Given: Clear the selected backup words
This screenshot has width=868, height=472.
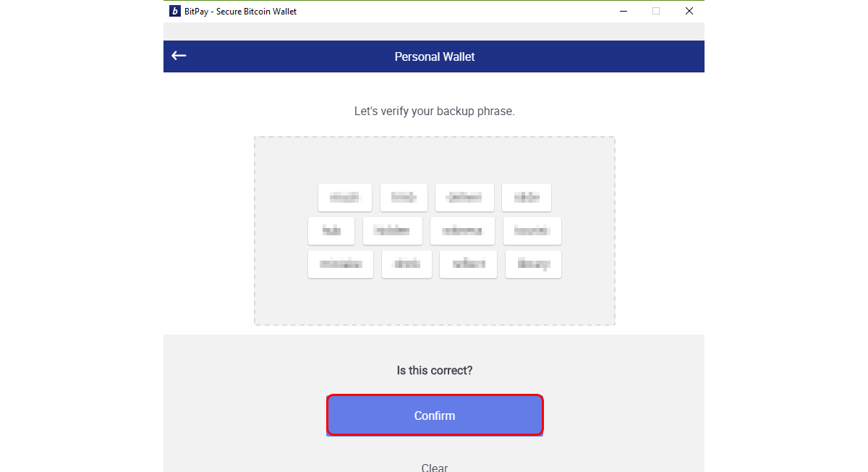Looking at the screenshot, I should click(435, 468).
